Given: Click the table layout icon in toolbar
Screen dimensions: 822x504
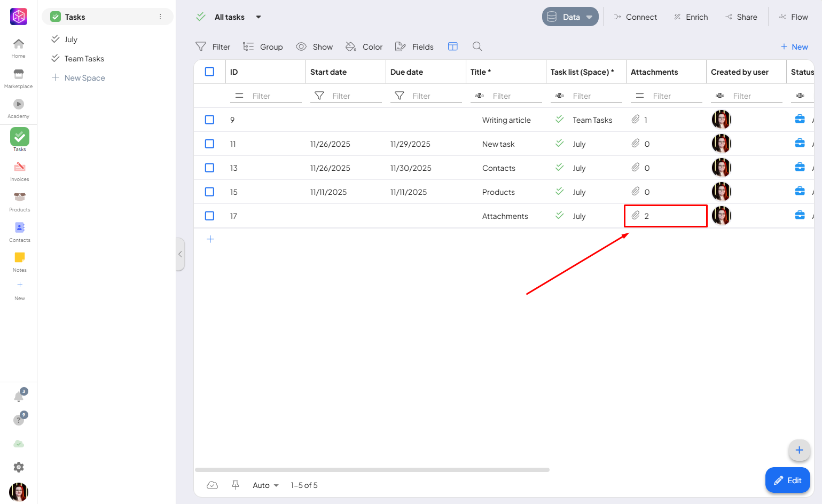Looking at the screenshot, I should coord(452,46).
